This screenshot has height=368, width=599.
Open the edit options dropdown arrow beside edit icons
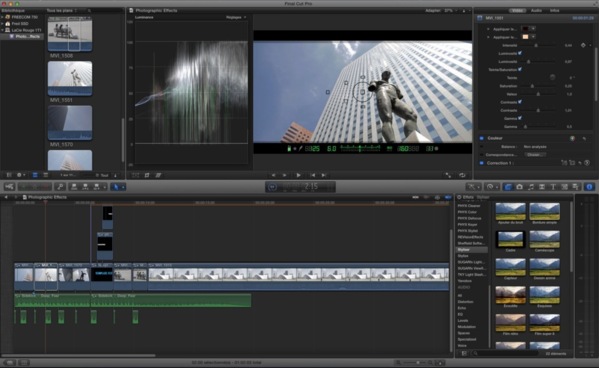(x=105, y=187)
